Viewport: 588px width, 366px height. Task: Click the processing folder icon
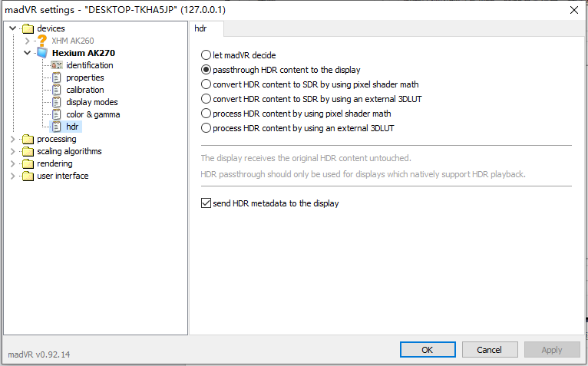[x=28, y=139]
